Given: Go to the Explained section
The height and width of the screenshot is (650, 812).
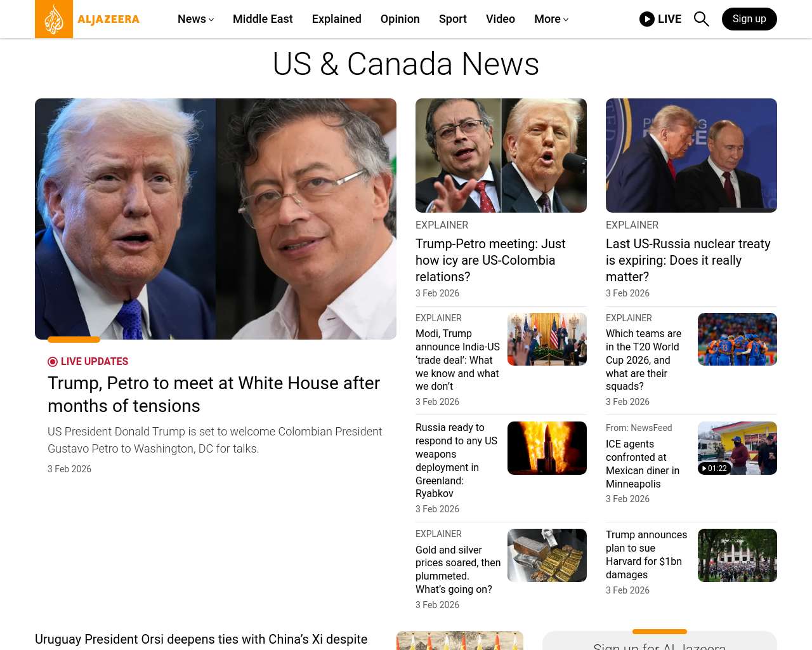Looking at the screenshot, I should click(337, 19).
